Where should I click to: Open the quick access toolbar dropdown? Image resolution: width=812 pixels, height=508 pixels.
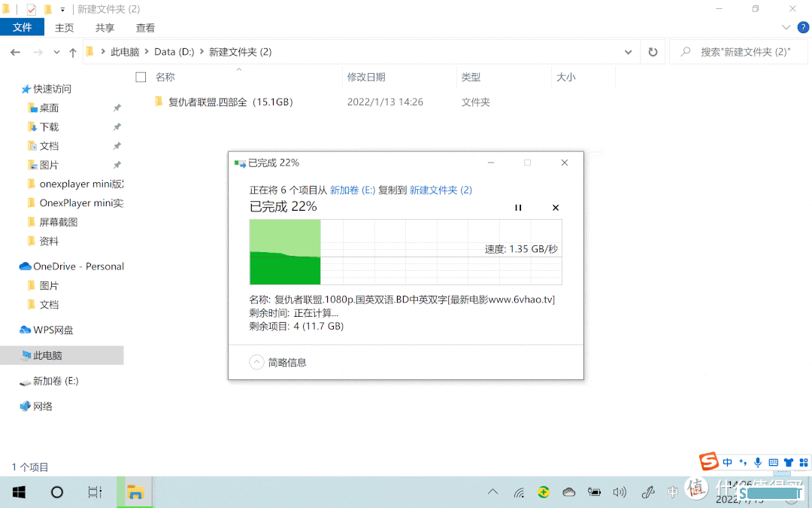[x=62, y=9]
